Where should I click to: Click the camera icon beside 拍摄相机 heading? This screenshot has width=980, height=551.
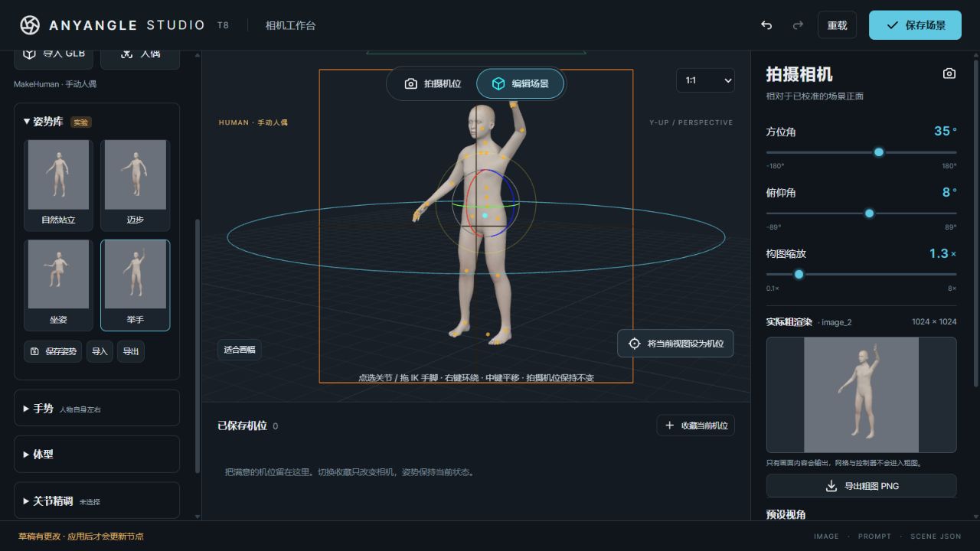click(x=949, y=73)
